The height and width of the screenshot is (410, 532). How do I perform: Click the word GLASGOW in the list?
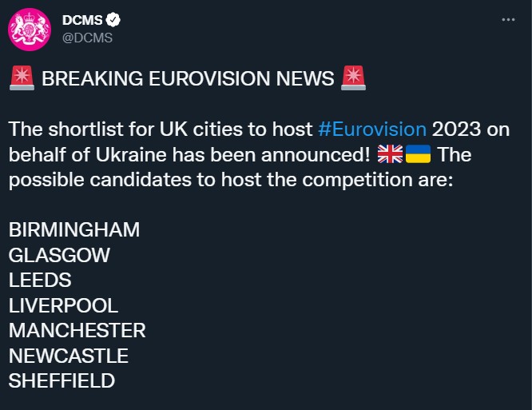click(x=59, y=255)
